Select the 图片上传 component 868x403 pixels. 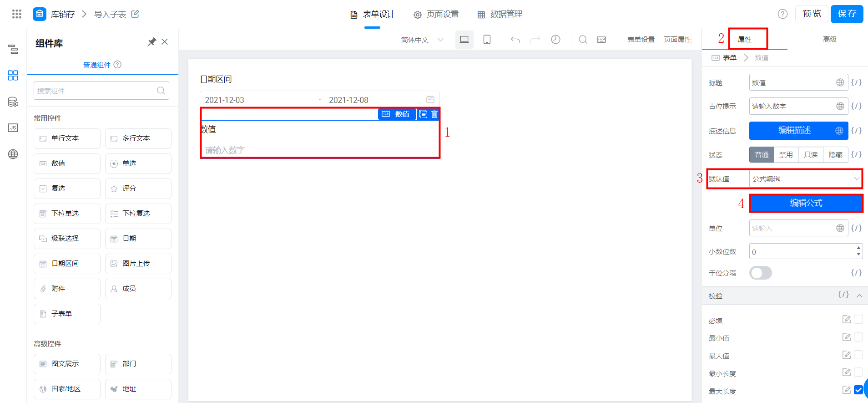(x=138, y=264)
